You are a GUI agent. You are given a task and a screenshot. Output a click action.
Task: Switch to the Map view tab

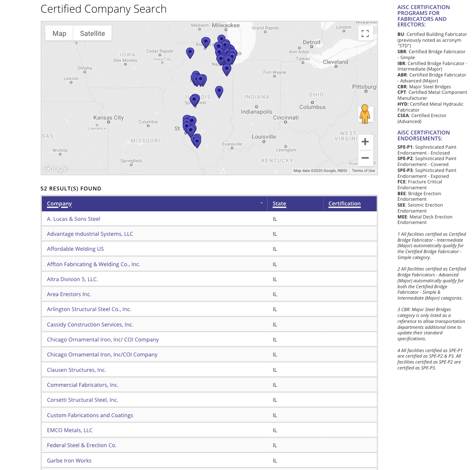59,34
